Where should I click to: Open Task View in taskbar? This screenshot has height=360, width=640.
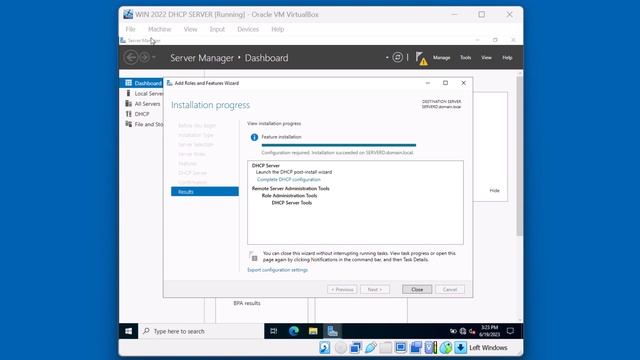coord(273,331)
